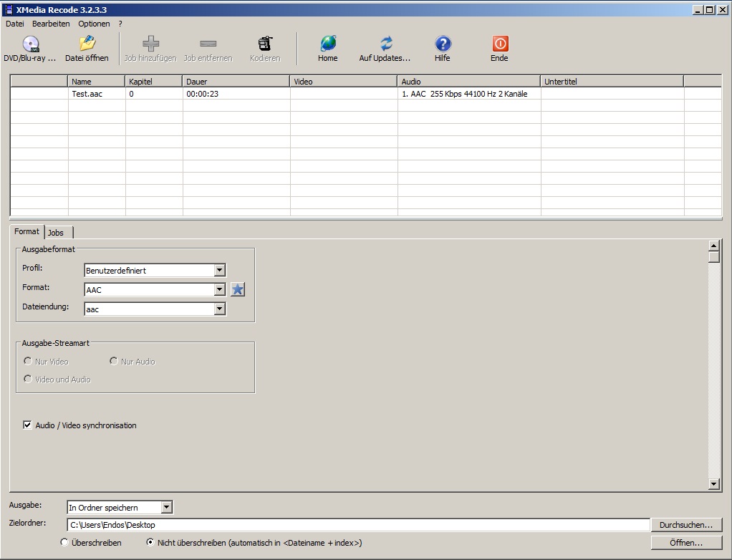This screenshot has width=732, height=560.
Task: Toggle Audio / Video synchronisation checkbox
Action: 27,425
